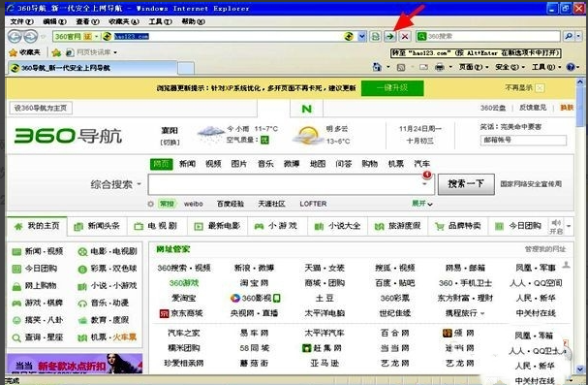Open the 页面(P) command bar dropdown
This screenshot has width=588, height=385.
click(x=474, y=67)
